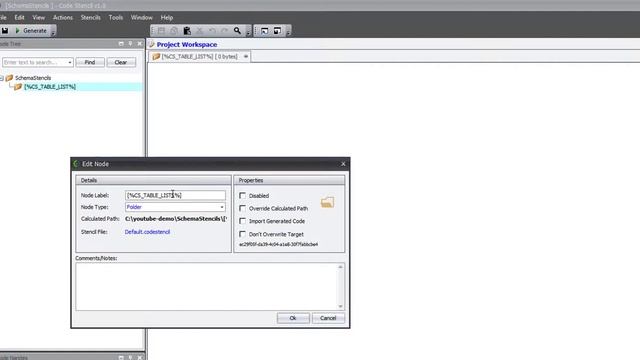Click the node GUID text in Properties
The image size is (640, 360).
(x=278, y=244)
